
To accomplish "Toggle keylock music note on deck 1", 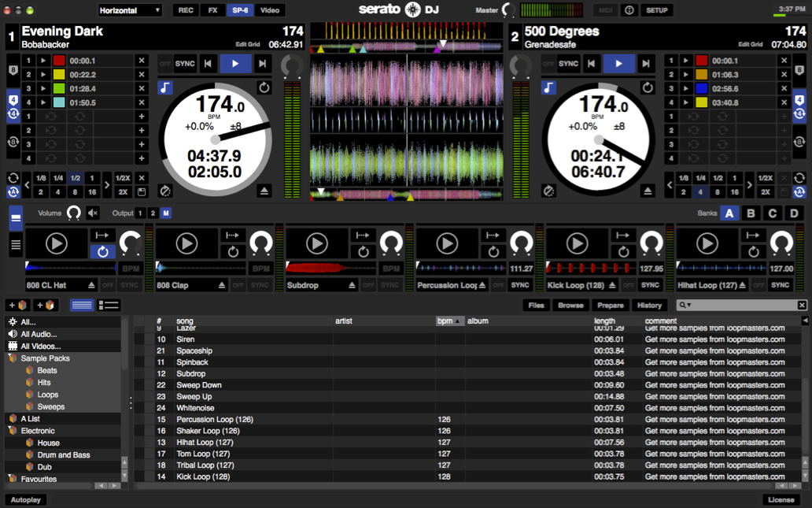I will pos(165,87).
